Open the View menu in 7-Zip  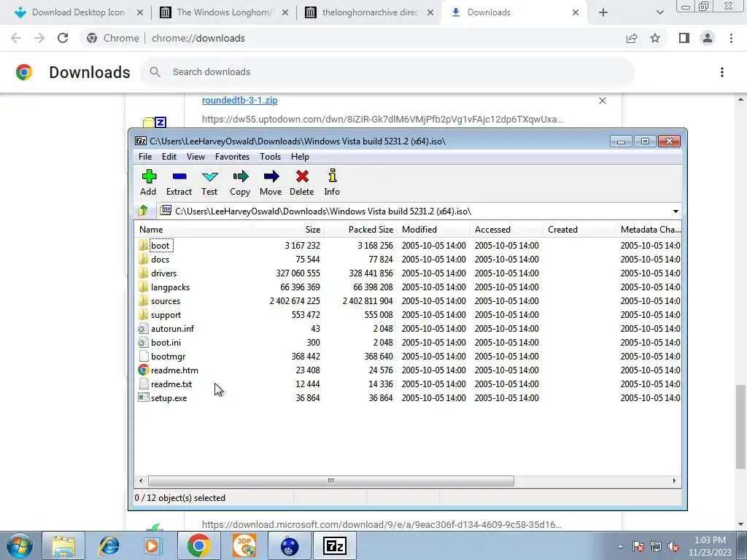point(196,157)
